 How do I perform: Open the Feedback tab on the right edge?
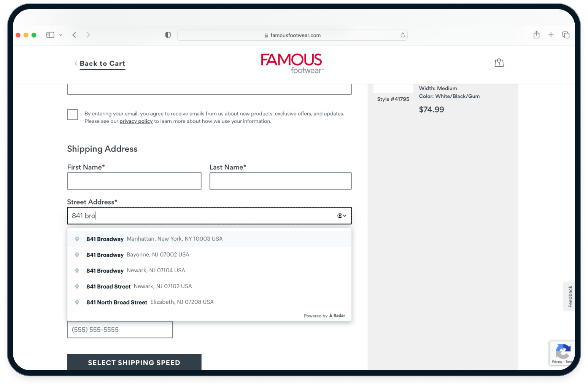pos(569,296)
